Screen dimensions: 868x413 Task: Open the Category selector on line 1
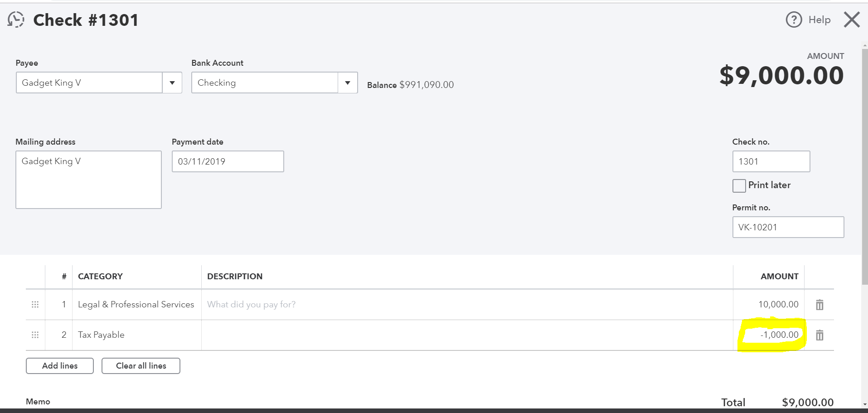click(x=136, y=305)
